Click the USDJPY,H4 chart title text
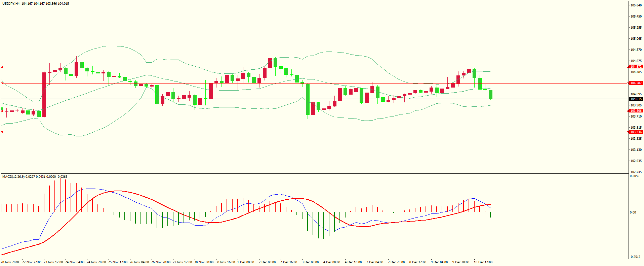 [11, 4]
